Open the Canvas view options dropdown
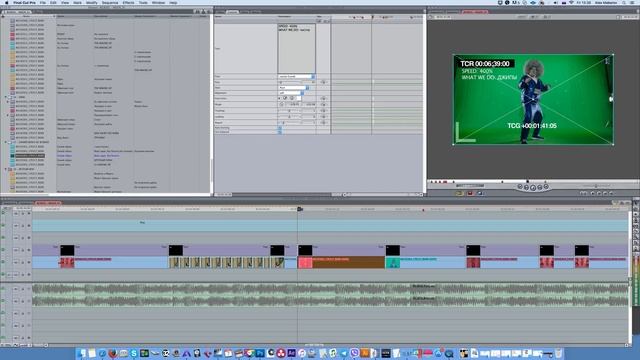The height and width of the screenshot is (360, 640). pyautogui.click(x=547, y=17)
